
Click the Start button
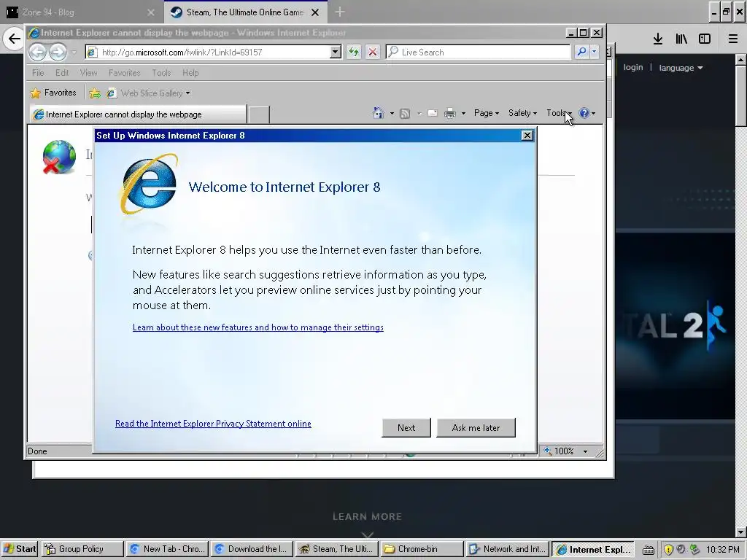click(x=20, y=549)
